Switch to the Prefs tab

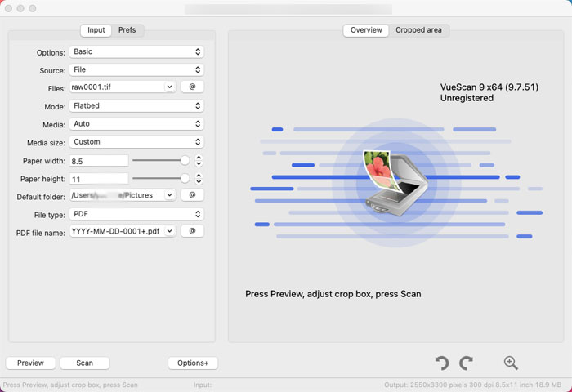tap(127, 30)
